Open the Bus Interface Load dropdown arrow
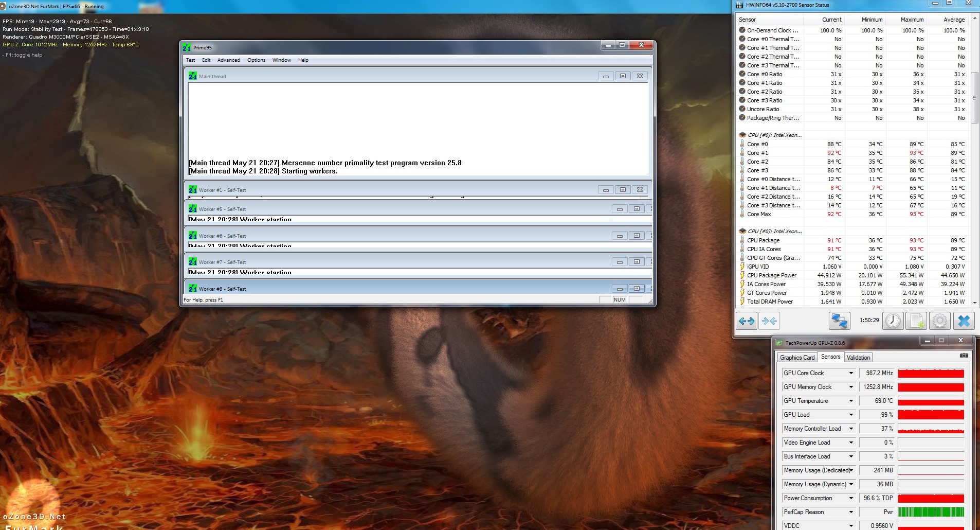This screenshot has width=980, height=530. point(851,456)
